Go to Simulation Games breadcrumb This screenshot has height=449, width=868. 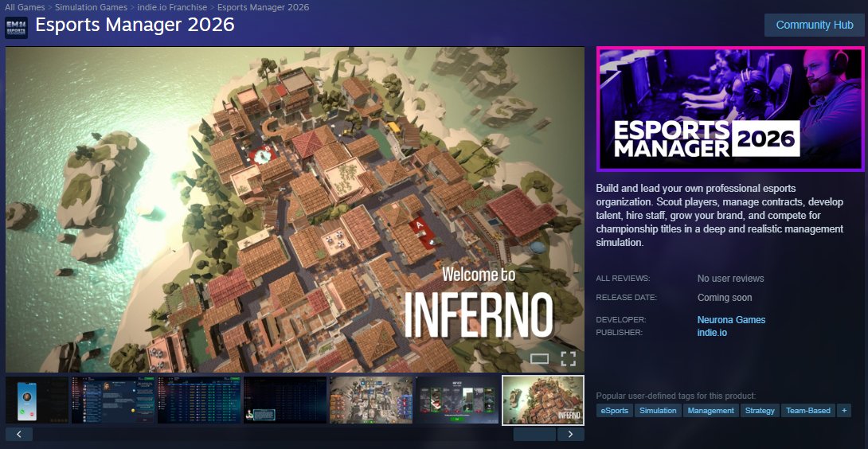coord(91,7)
